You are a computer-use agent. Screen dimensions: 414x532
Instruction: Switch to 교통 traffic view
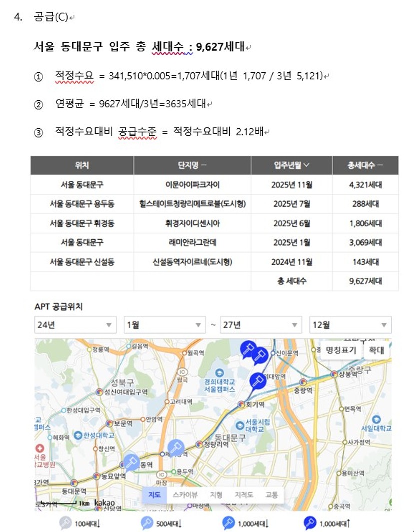271,495
